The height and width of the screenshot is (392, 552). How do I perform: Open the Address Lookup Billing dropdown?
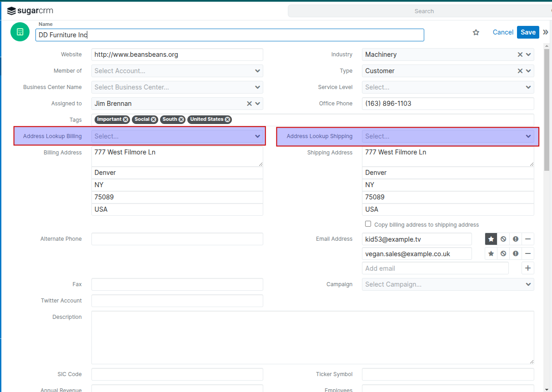(177, 136)
